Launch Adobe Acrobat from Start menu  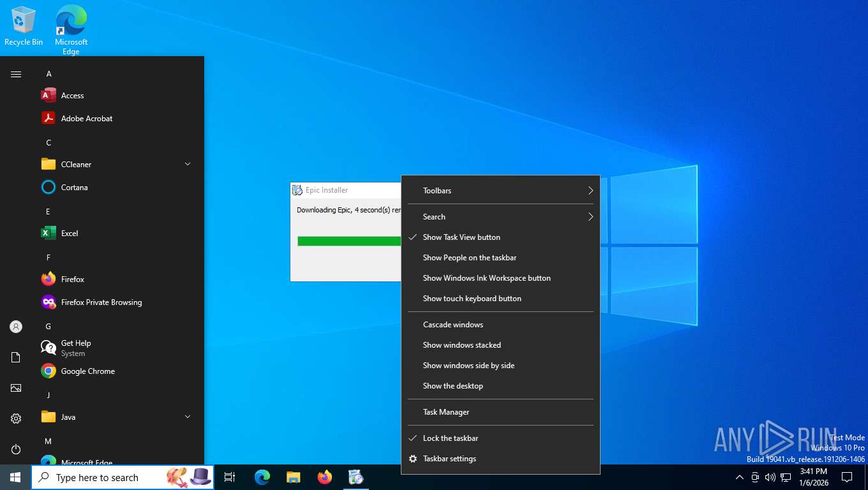tap(117, 119)
